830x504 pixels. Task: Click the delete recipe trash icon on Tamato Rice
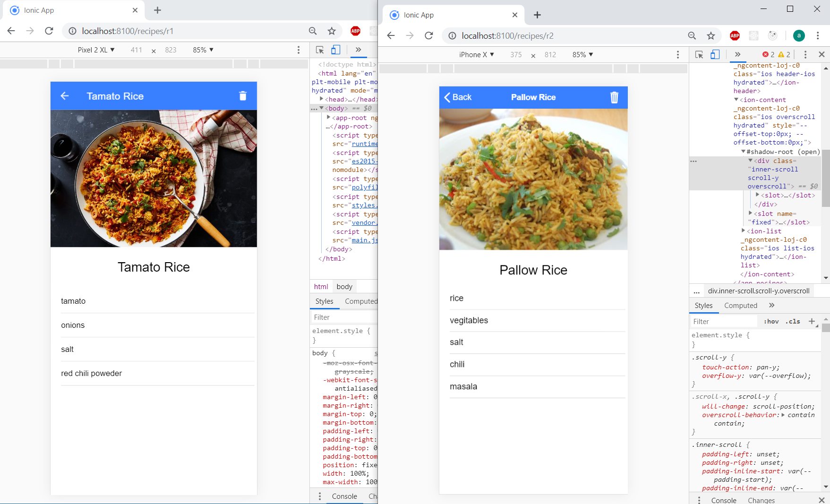tap(243, 96)
